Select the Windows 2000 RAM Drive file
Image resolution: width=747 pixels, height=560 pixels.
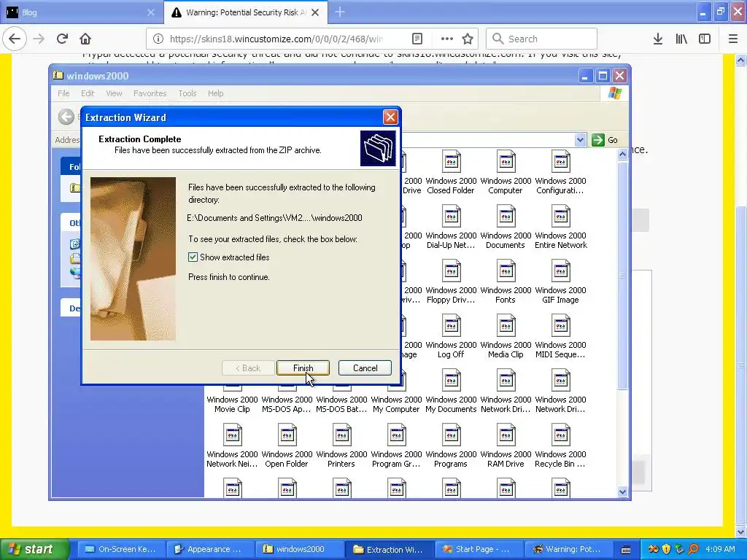coord(506,446)
